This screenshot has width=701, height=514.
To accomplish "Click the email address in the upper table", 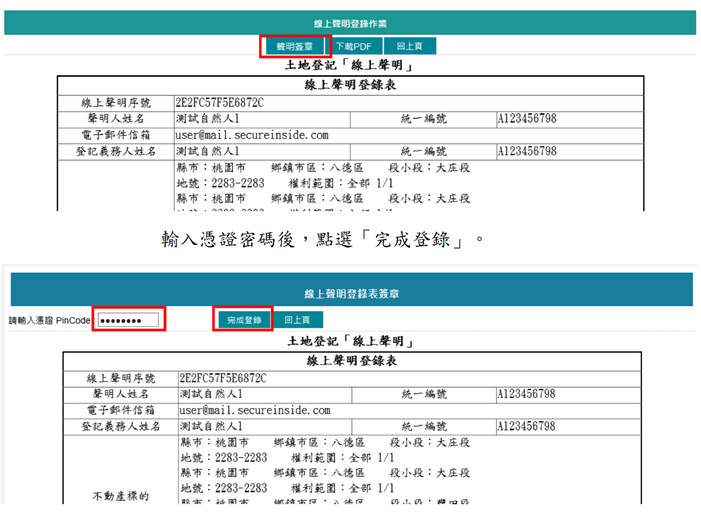I will coord(253,134).
